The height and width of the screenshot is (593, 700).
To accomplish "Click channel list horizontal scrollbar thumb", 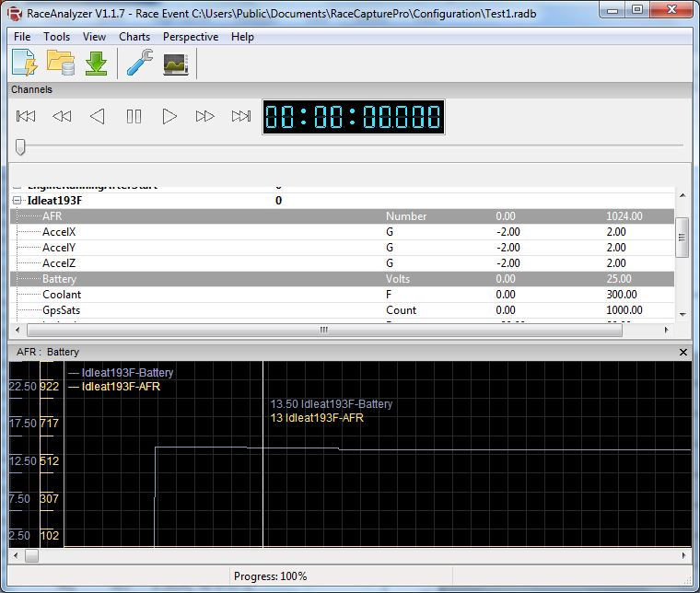I will pos(324,331).
